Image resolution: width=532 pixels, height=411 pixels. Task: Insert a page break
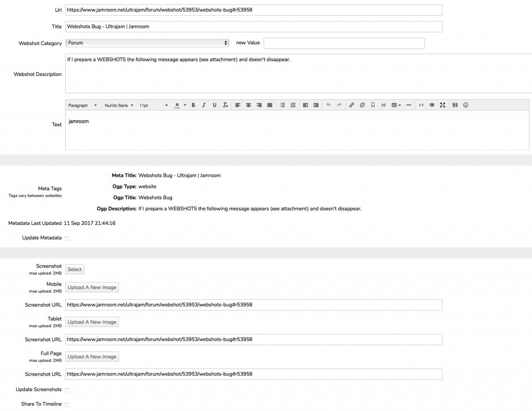click(384, 105)
